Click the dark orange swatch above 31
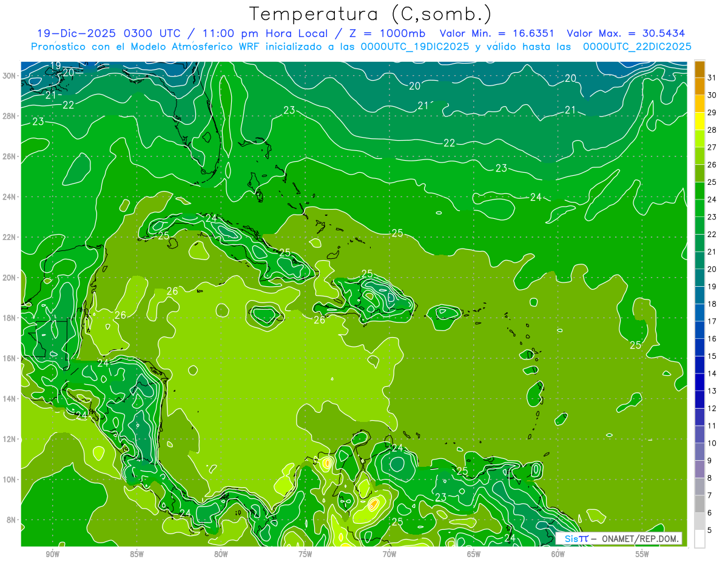Viewport: 728px width, 562px height. [x=699, y=69]
